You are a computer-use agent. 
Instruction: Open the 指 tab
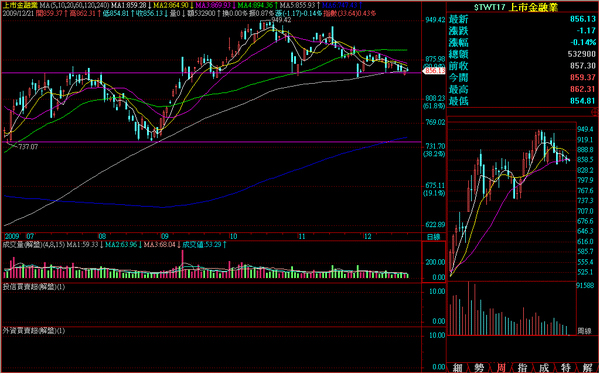[522, 368]
